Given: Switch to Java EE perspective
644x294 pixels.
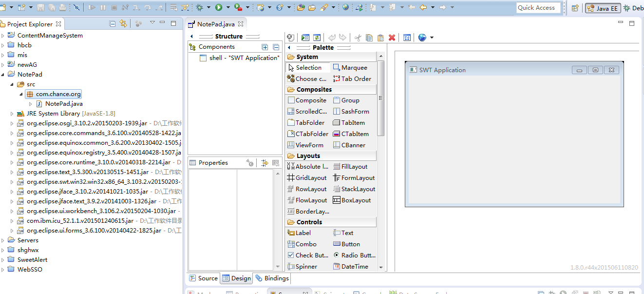Looking at the screenshot, I should [x=602, y=8].
